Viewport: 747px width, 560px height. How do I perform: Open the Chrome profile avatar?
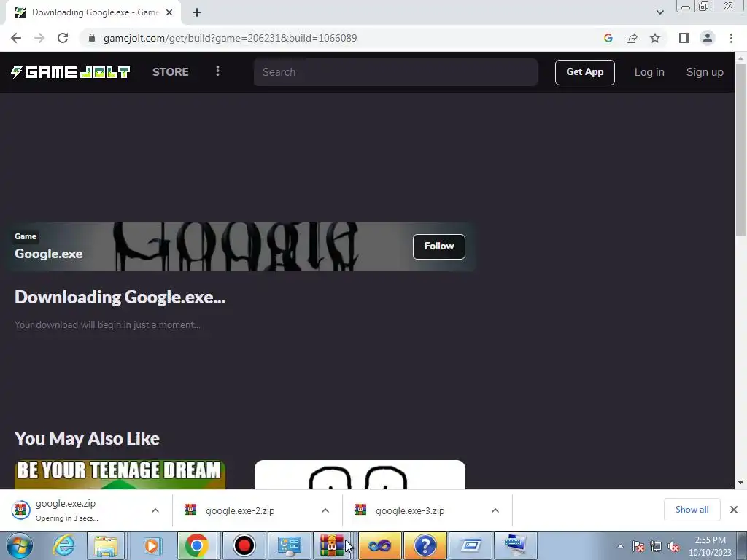click(708, 38)
